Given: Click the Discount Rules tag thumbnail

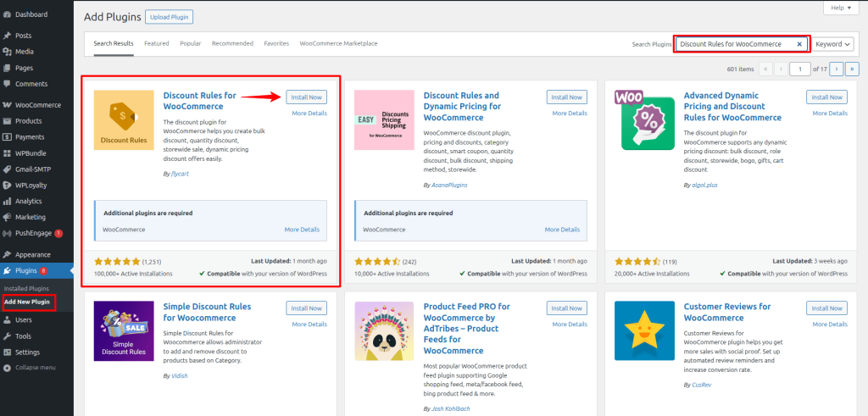Looking at the screenshot, I should coord(124,120).
